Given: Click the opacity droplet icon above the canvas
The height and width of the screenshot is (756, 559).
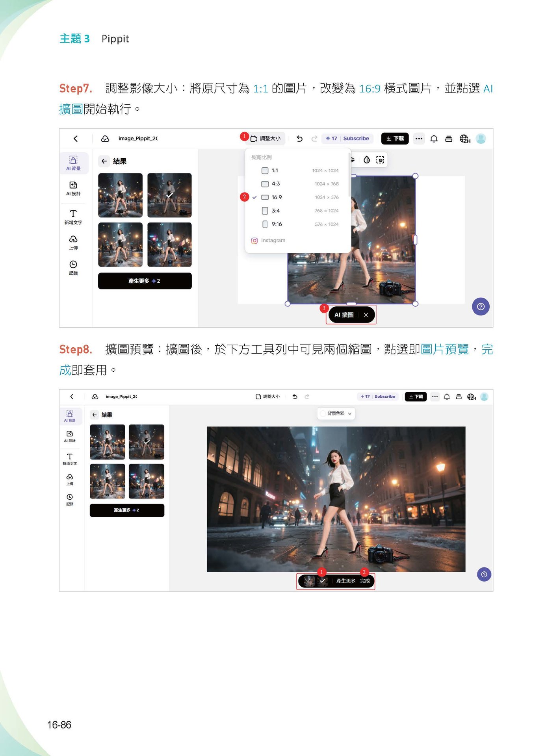Looking at the screenshot, I should point(367,159).
